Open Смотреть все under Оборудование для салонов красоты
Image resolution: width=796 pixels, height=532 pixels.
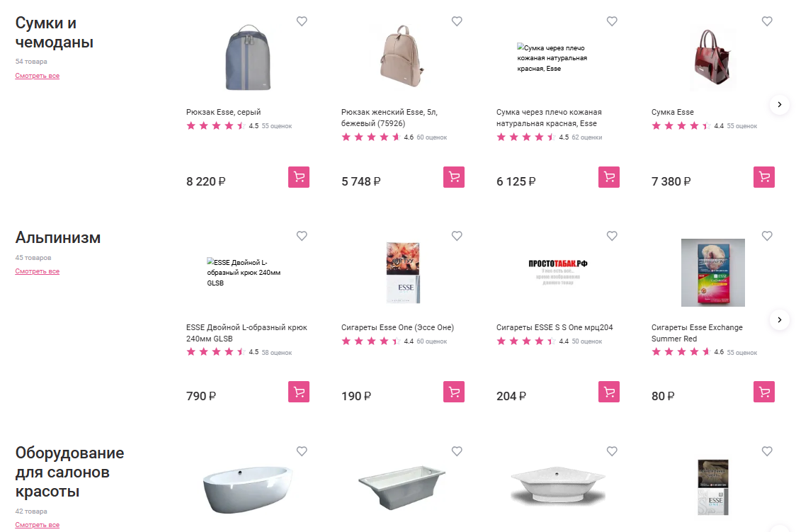tap(38, 525)
